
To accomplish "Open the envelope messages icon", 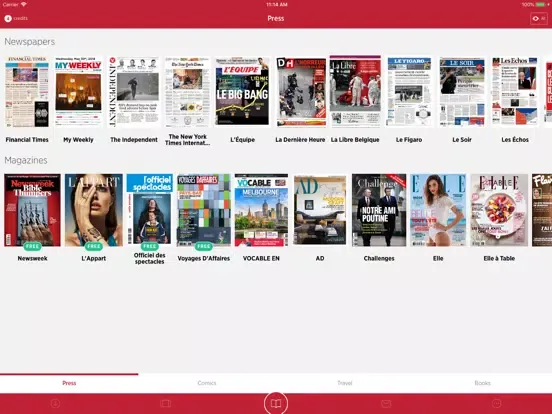I will (386, 403).
